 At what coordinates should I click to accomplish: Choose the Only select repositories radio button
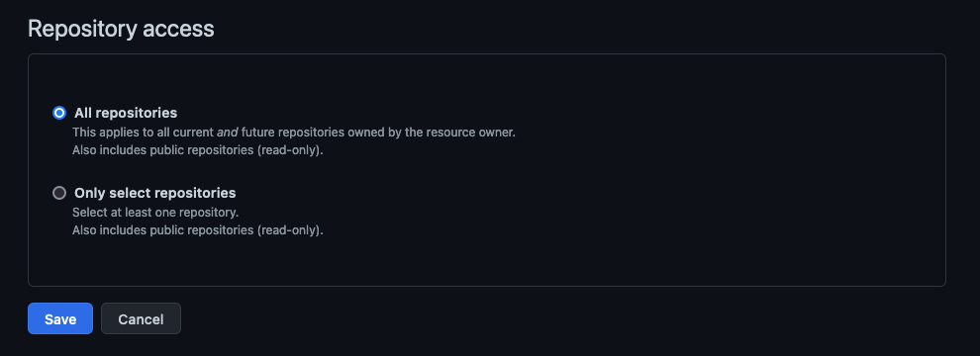point(59,193)
